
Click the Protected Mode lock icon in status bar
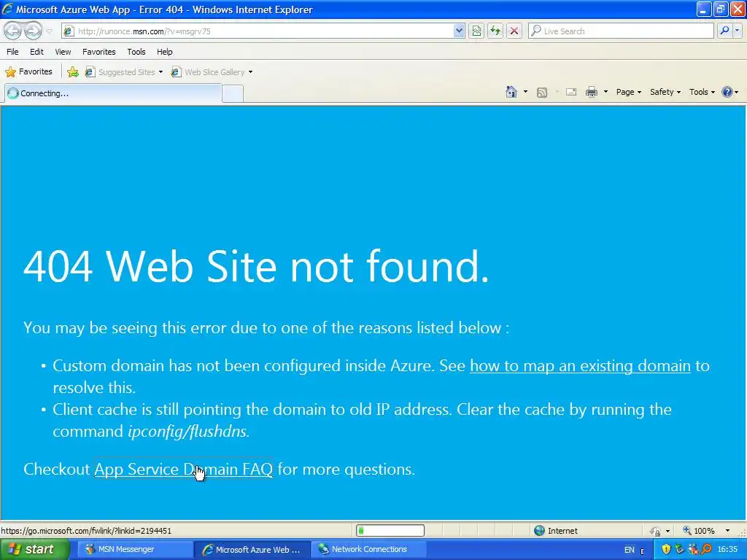(656, 531)
